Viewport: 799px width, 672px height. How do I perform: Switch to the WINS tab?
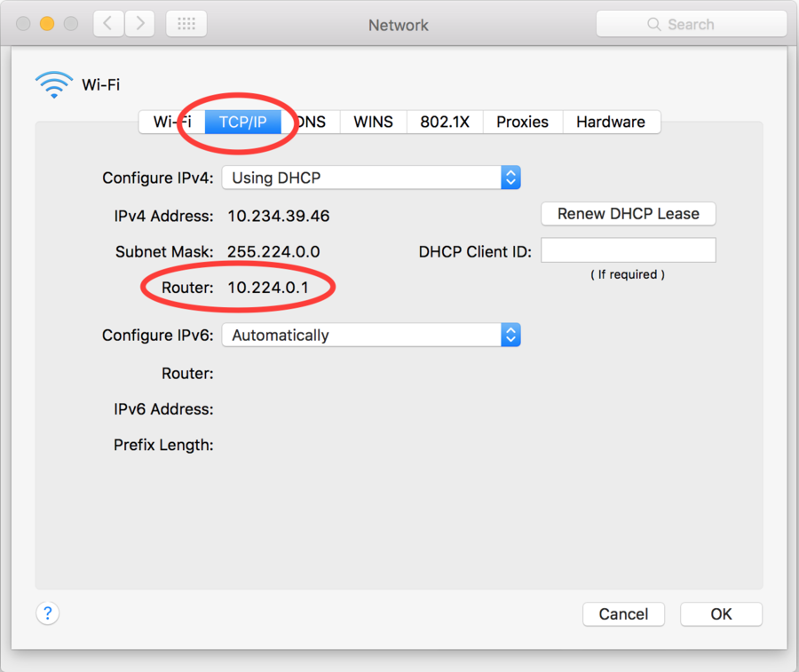point(373,122)
